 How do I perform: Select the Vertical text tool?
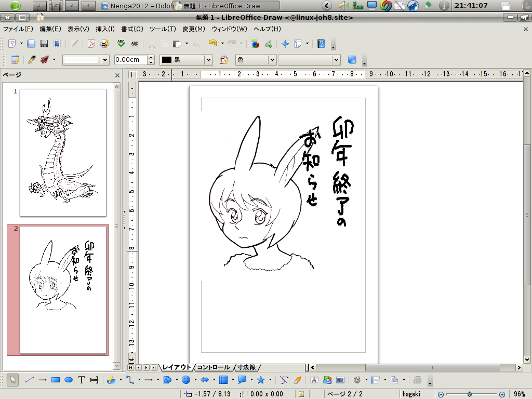tap(95, 380)
